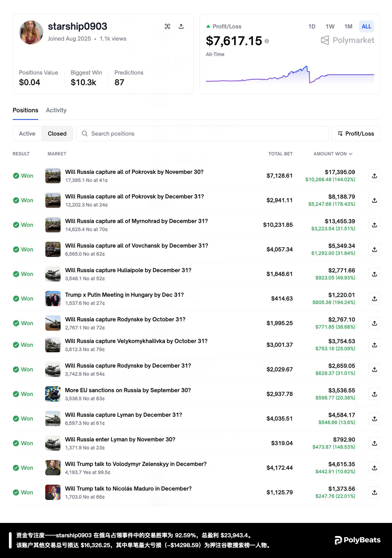This screenshot has height=558, width=392.
Task: Share the Lyman by December 31 position
Action: [x=374, y=419]
